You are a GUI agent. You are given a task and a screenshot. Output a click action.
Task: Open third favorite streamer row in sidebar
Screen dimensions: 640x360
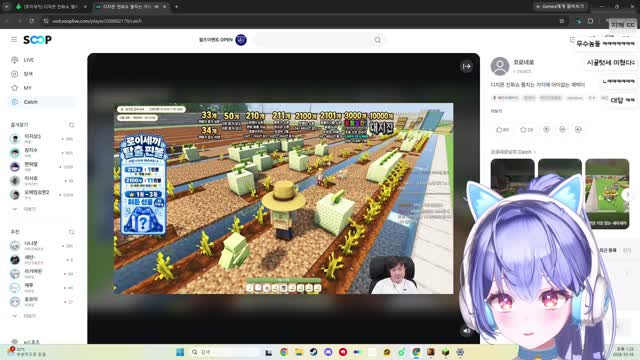tap(42, 167)
